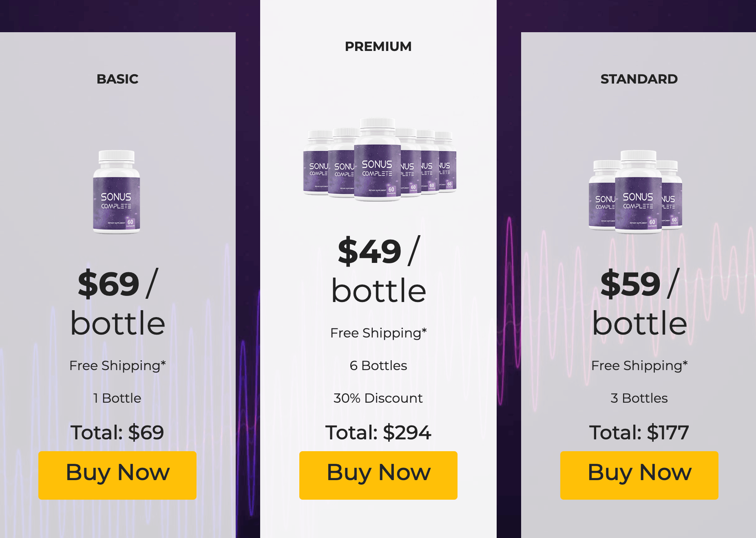
Task: Click the Free Shipping note on Basic card
Action: (117, 366)
